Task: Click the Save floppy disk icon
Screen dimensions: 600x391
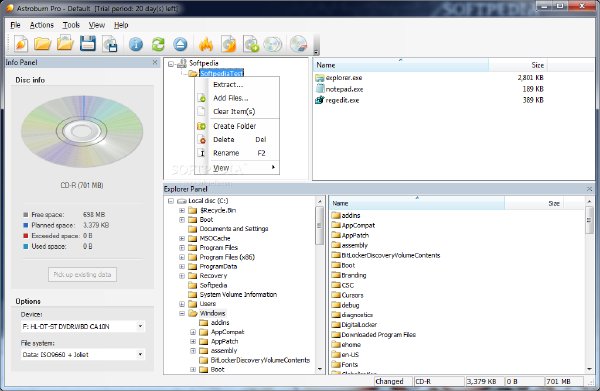Action: pos(88,43)
